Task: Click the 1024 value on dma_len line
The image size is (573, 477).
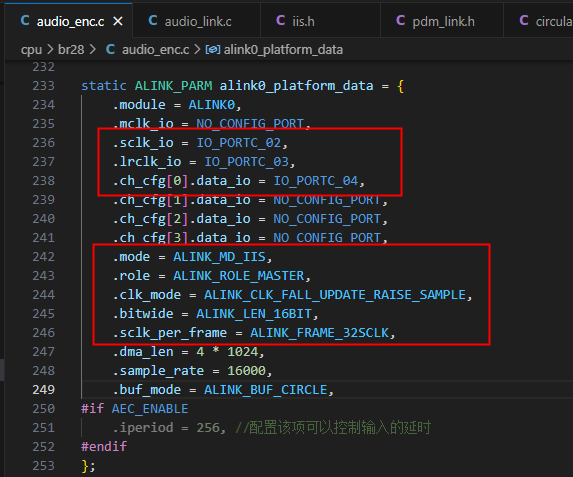Action: tap(242, 352)
